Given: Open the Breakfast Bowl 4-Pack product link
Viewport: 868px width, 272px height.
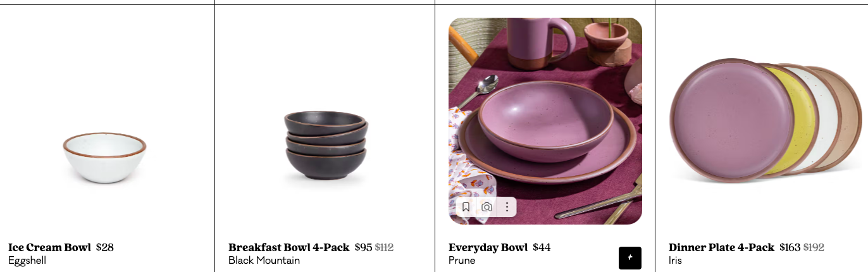Looking at the screenshot, I should tap(288, 247).
